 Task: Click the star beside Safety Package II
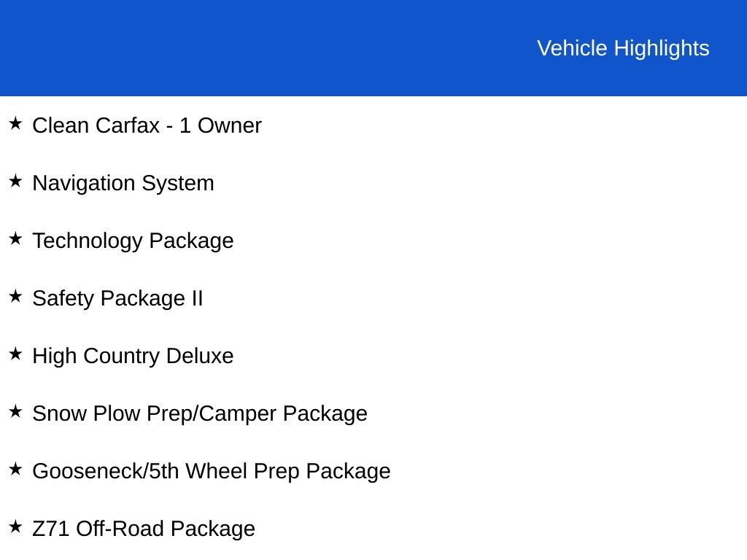(x=15, y=296)
